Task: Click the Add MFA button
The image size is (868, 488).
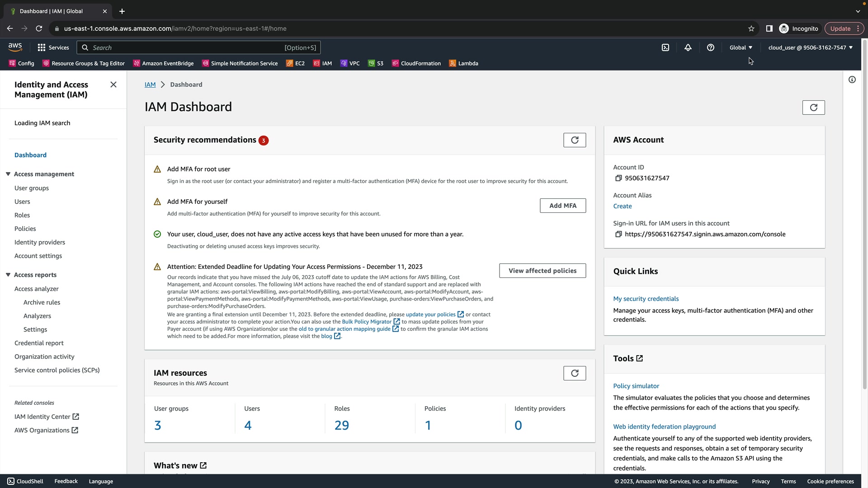Action: point(563,206)
